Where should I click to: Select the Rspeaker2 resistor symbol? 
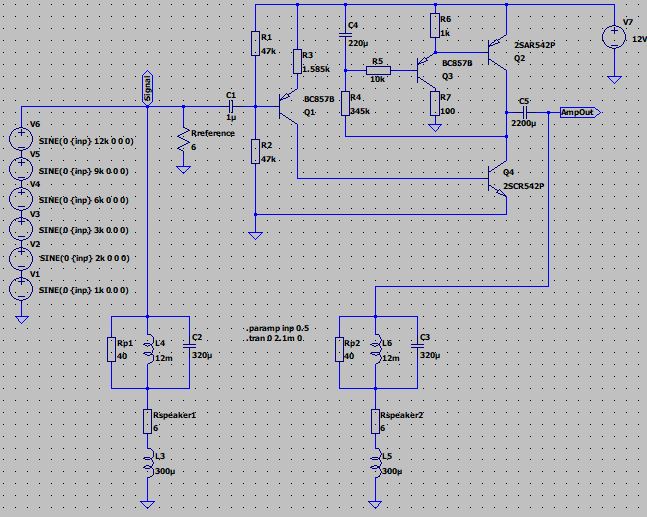pyautogui.click(x=375, y=421)
